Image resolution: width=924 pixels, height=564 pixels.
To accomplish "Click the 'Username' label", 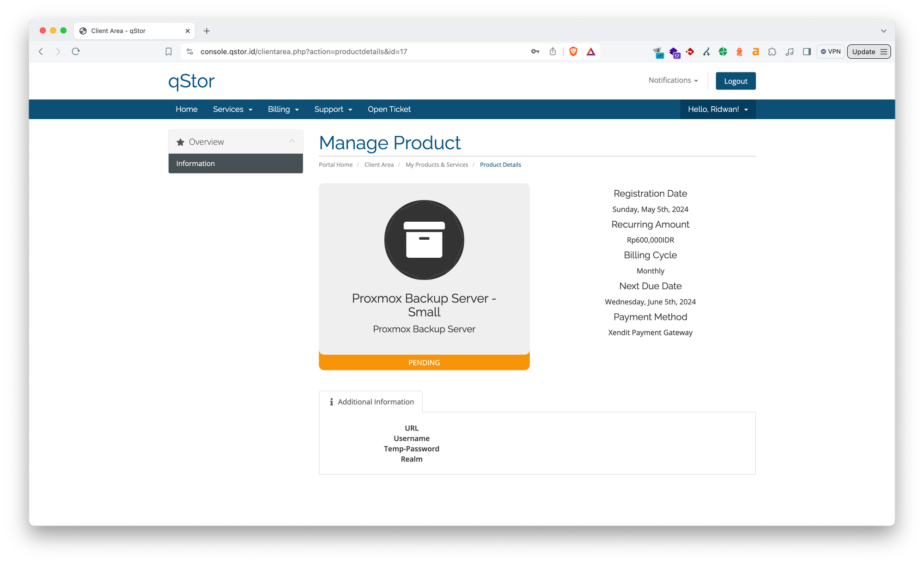I will [x=412, y=438].
